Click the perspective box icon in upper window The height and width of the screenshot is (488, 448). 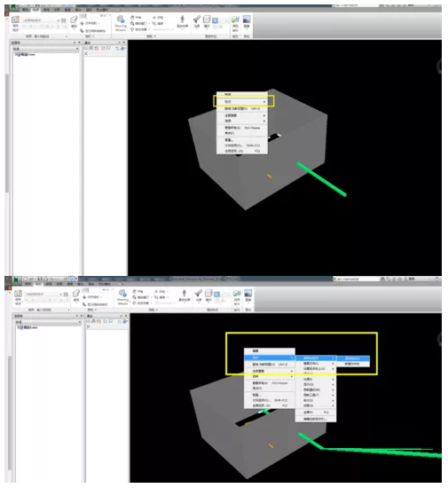pos(74,20)
